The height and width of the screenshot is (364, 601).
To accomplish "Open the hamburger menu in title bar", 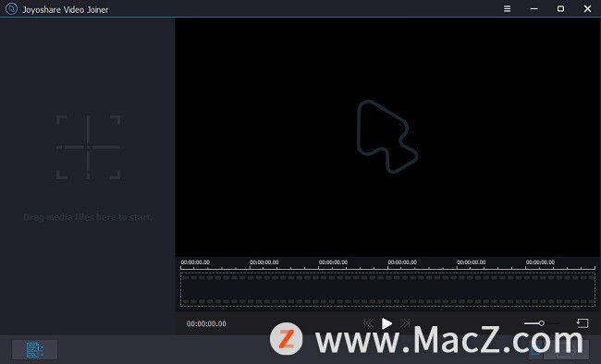I will 507,8.
